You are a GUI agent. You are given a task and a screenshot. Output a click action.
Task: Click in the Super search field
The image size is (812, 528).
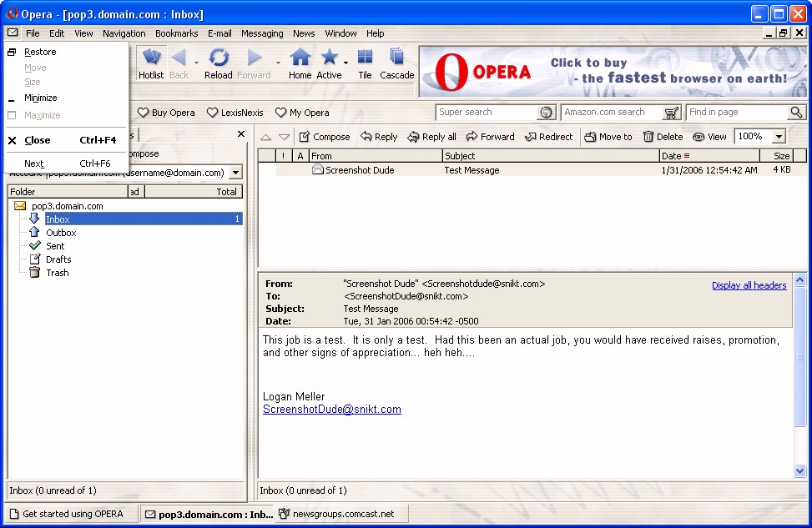pos(488,112)
